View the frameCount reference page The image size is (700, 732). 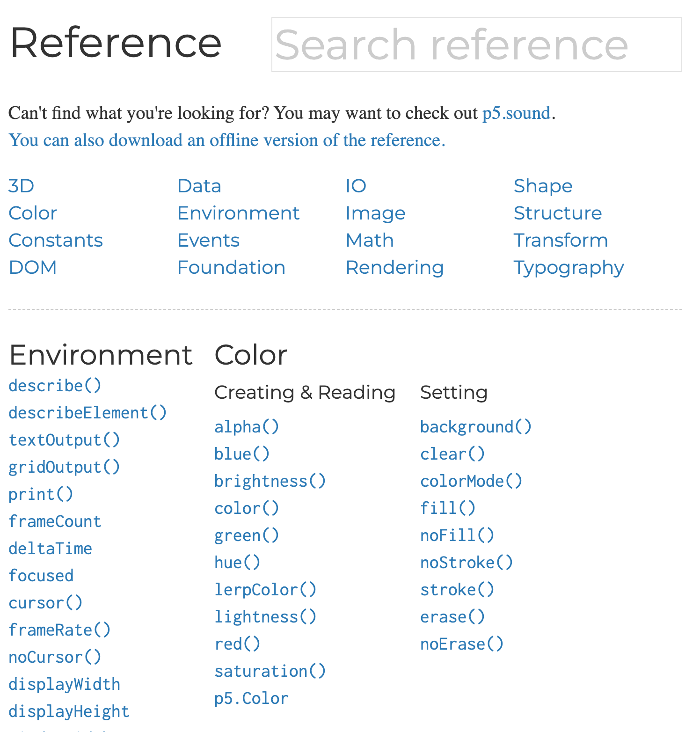point(55,521)
